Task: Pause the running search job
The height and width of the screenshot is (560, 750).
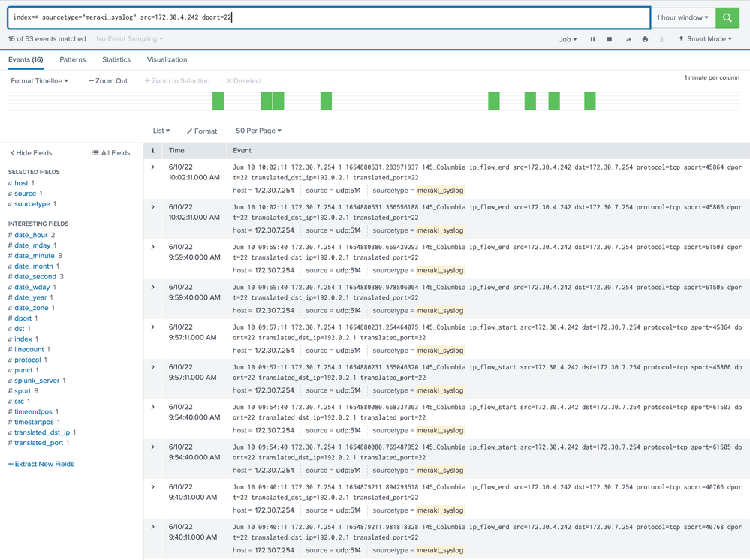Action: (x=592, y=39)
